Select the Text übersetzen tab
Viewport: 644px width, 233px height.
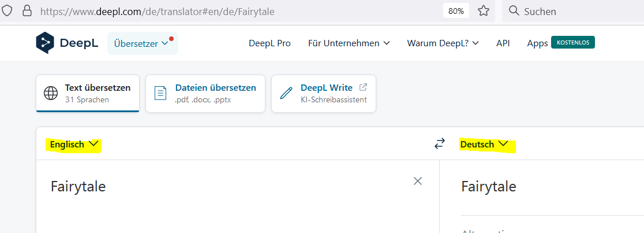[x=88, y=94]
